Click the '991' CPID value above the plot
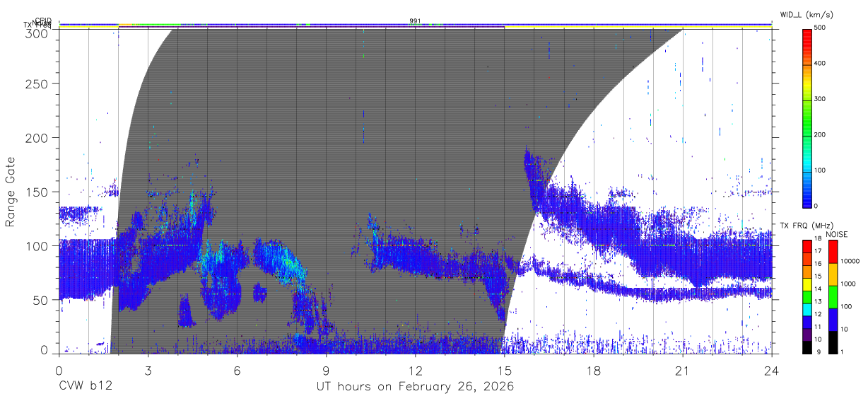 tap(415, 21)
